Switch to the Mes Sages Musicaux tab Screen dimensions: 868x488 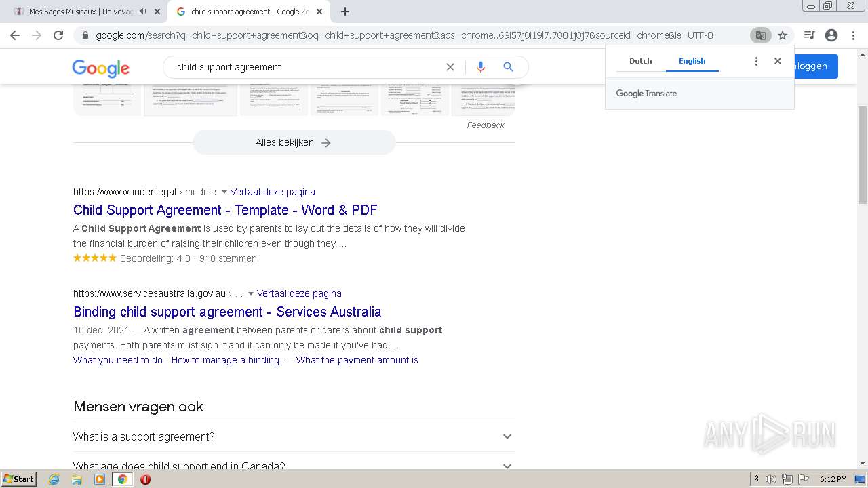tap(81, 12)
